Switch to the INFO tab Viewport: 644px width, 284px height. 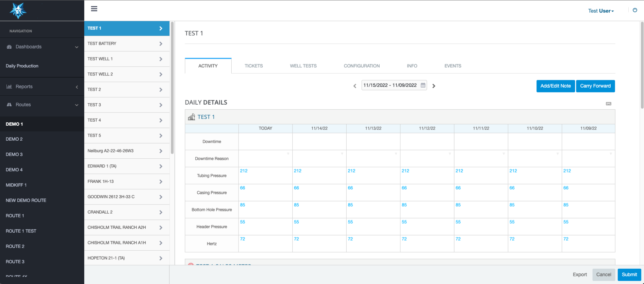(x=412, y=66)
